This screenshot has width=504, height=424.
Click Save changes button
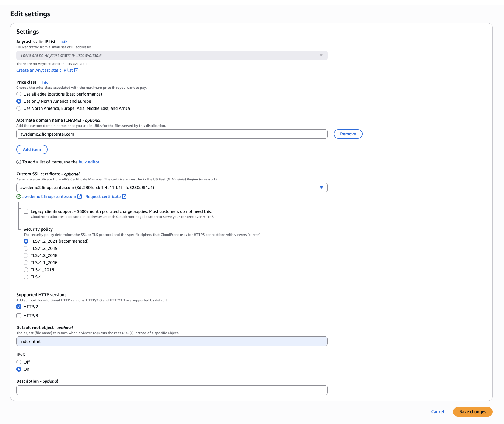472,412
